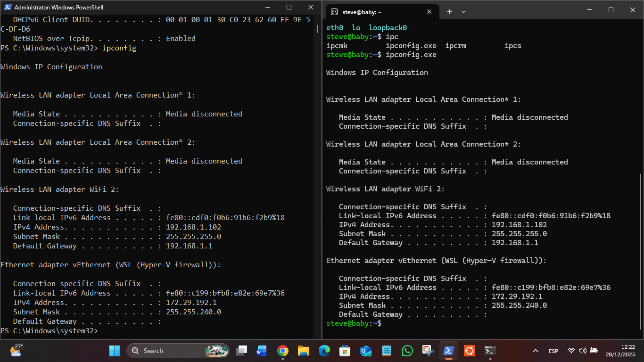Close the steve@baby terminal tab
Viewport: 644px width, 362px height.
(430, 12)
